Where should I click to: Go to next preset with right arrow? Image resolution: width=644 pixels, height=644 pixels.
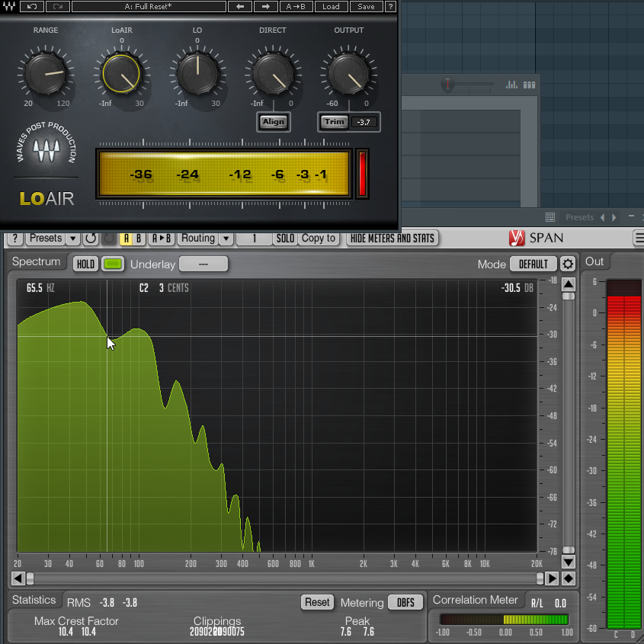point(266,6)
